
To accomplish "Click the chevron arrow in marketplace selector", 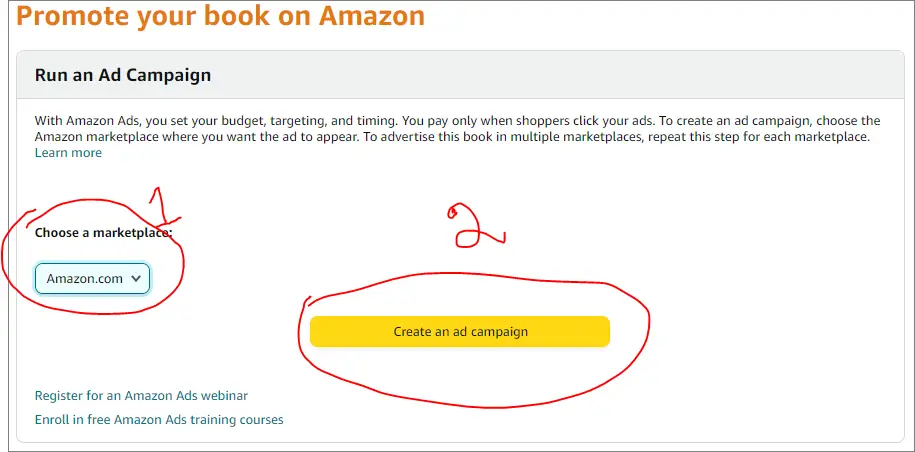I will click(x=136, y=279).
